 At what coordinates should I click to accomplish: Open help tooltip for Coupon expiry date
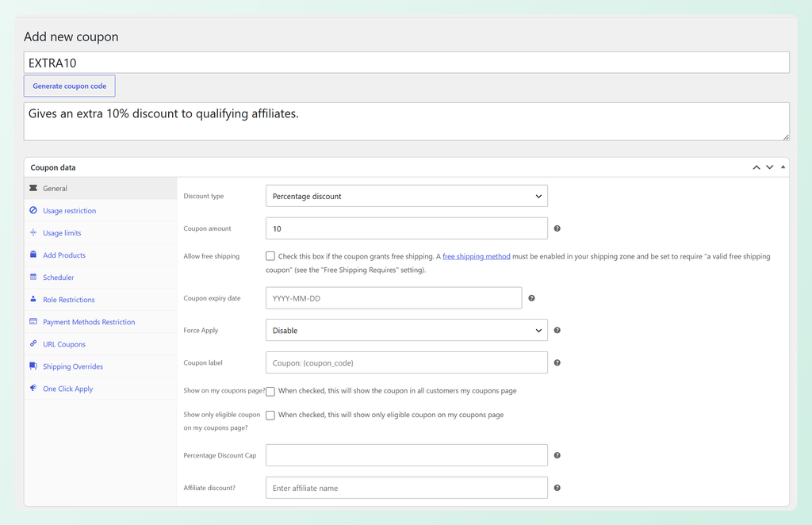[531, 298]
